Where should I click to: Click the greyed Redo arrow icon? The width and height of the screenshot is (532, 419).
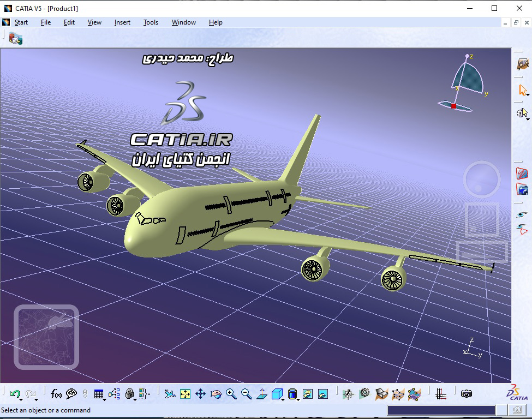click(x=30, y=393)
